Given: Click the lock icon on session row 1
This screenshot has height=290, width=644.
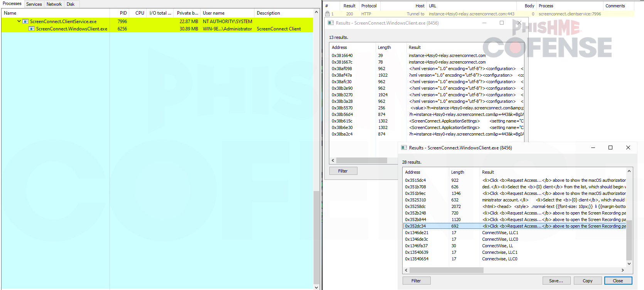Looking at the screenshot, I should (x=327, y=14).
